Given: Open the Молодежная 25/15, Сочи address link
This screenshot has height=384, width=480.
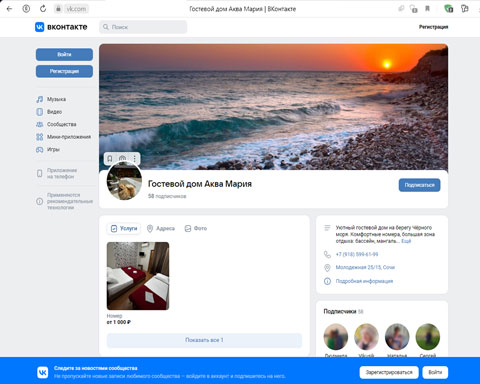Looking at the screenshot, I should 365,267.
